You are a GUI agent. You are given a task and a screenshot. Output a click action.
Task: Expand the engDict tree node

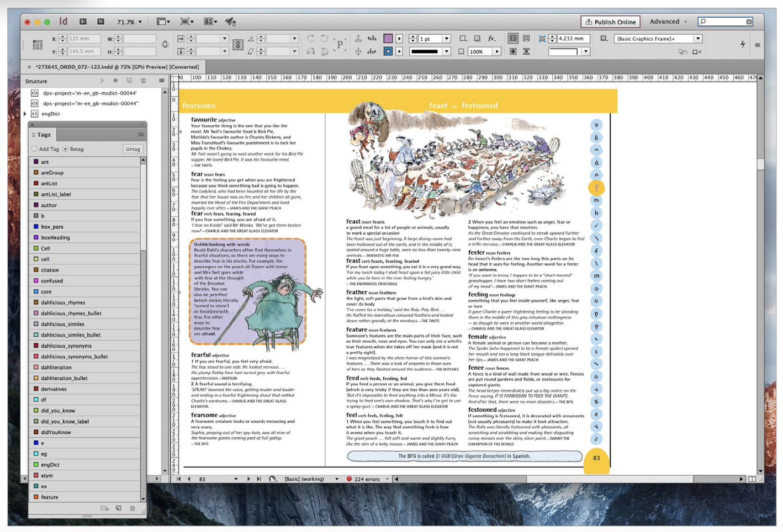pyautogui.click(x=25, y=114)
